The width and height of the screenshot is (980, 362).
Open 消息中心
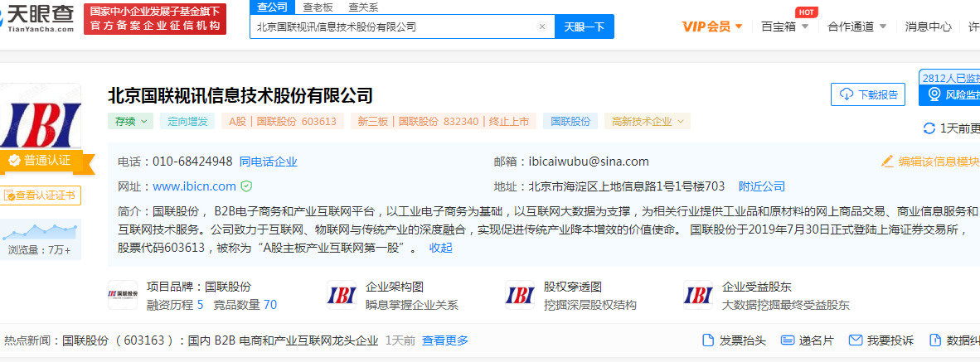928,27
